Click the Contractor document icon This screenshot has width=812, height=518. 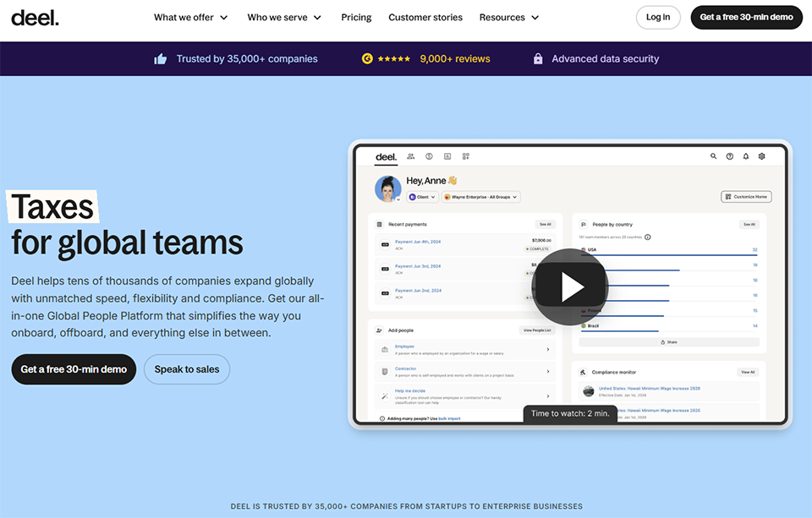pyautogui.click(x=385, y=371)
